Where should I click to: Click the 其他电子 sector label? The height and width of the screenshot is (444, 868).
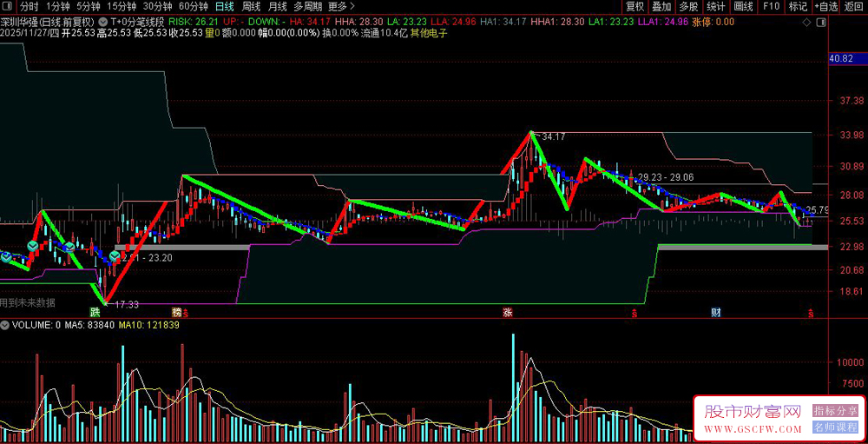click(x=429, y=33)
